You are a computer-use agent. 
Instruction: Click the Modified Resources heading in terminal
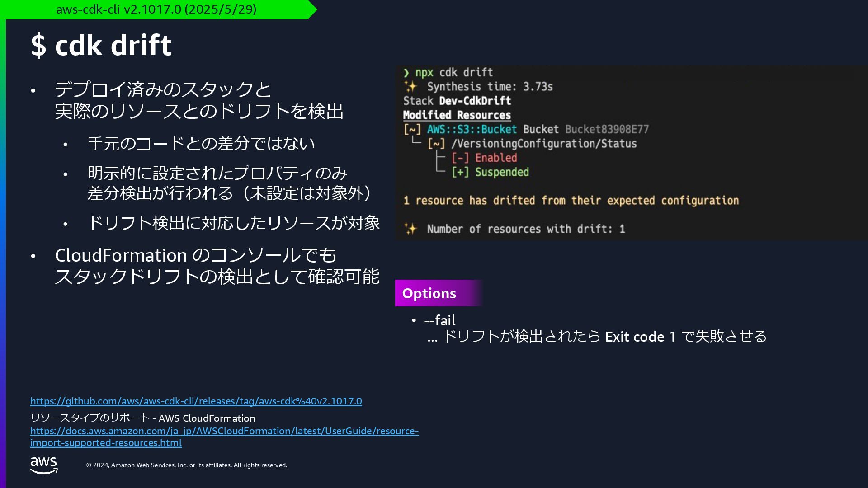click(x=457, y=115)
